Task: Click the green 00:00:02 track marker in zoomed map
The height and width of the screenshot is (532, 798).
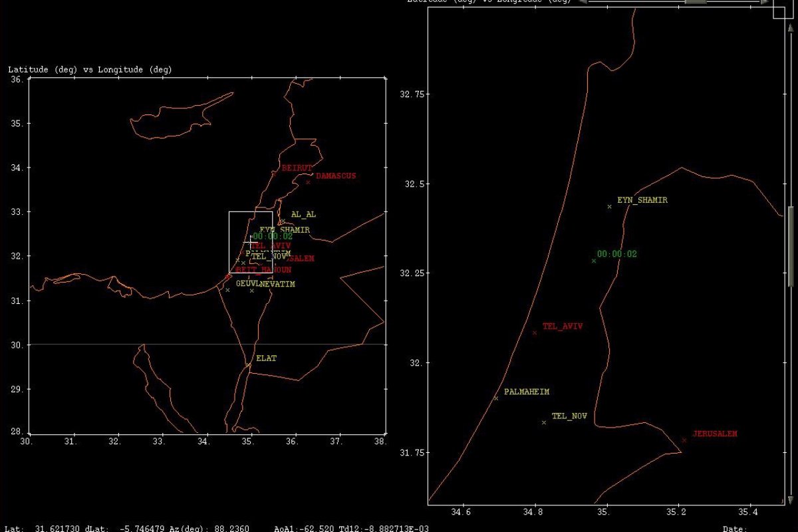Action: pyautogui.click(x=594, y=261)
